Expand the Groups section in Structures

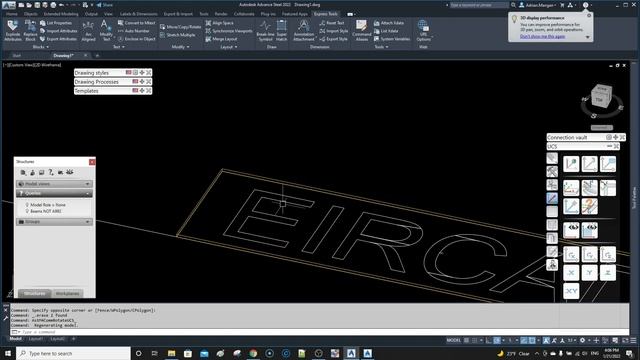click(x=54, y=222)
